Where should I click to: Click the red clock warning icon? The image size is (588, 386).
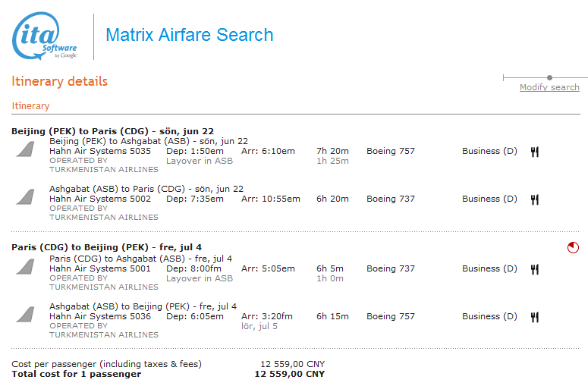pyautogui.click(x=573, y=248)
